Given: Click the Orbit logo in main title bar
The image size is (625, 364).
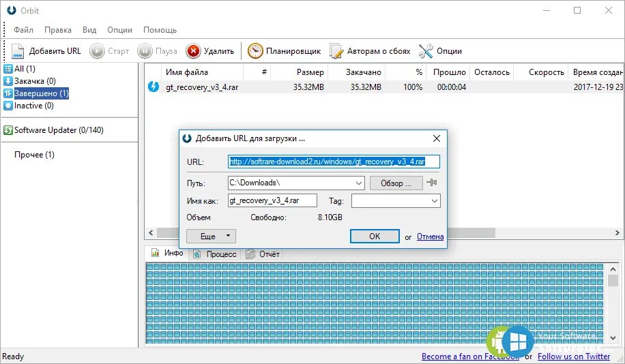Looking at the screenshot, I should tap(12, 10).
